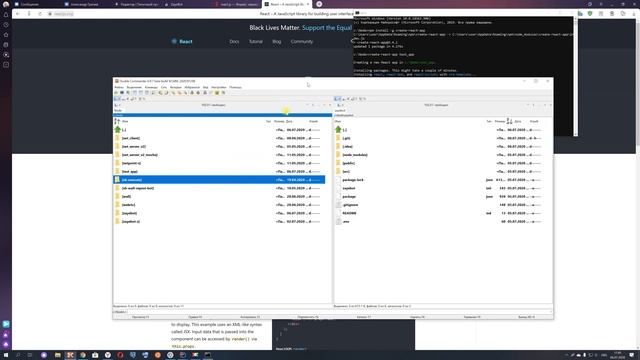Open the Blog link on React site

277,42
